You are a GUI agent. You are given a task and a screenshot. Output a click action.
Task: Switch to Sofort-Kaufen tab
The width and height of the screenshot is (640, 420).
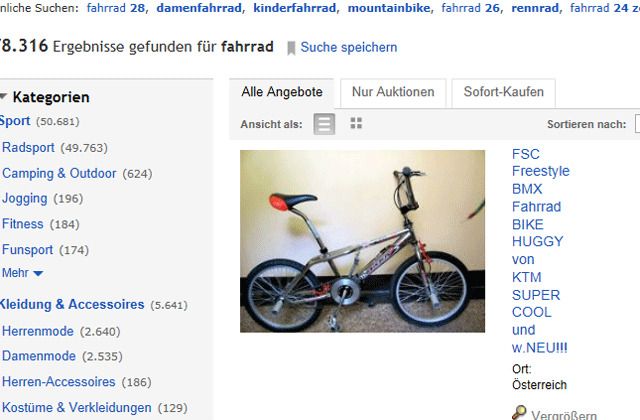click(504, 92)
